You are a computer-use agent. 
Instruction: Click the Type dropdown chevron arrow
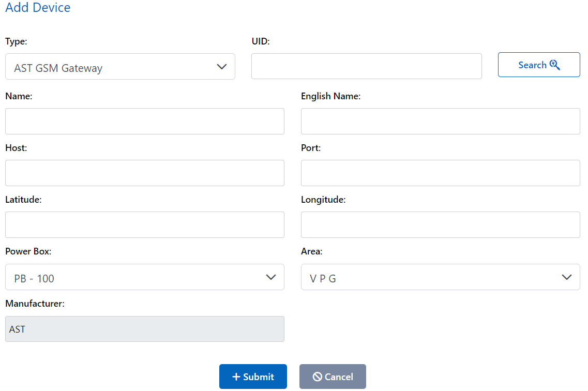[222, 67]
